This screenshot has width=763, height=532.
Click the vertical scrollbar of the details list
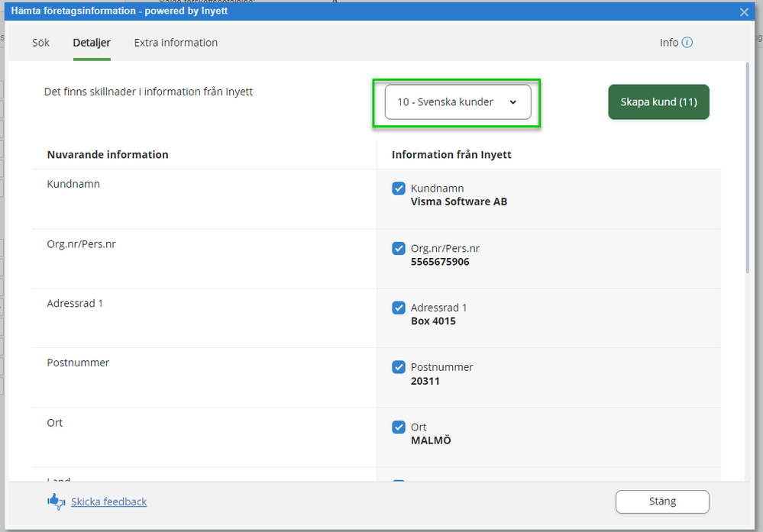(748, 168)
